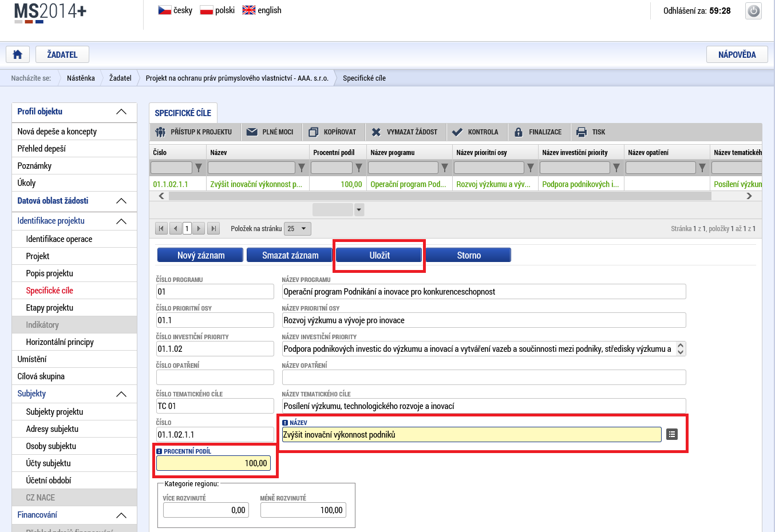Open Přístup k projektu toolbar item
The height and width of the screenshot is (532, 775).
pyautogui.click(x=195, y=132)
